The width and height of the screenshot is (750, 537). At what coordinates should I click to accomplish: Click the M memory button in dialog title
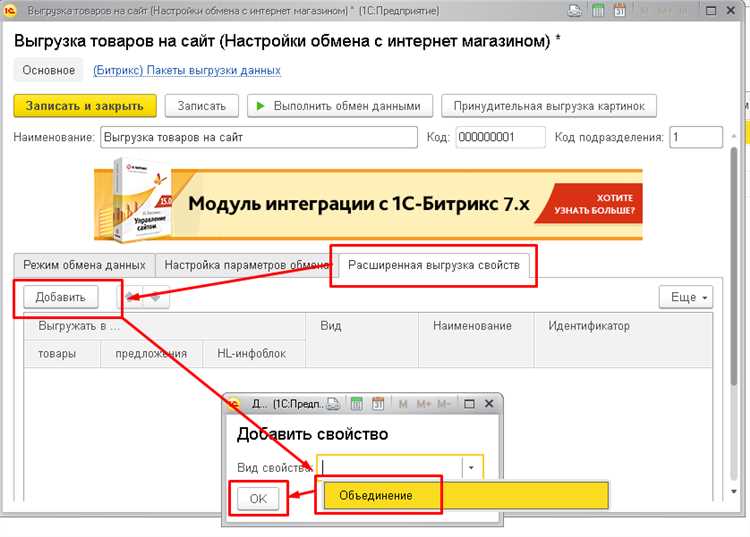click(x=403, y=405)
